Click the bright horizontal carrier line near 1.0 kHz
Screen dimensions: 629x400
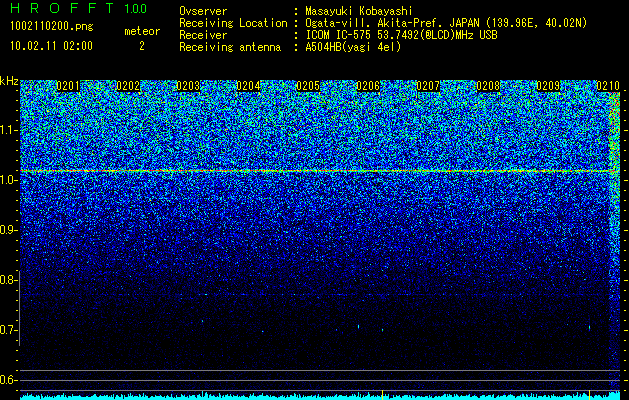(320, 171)
